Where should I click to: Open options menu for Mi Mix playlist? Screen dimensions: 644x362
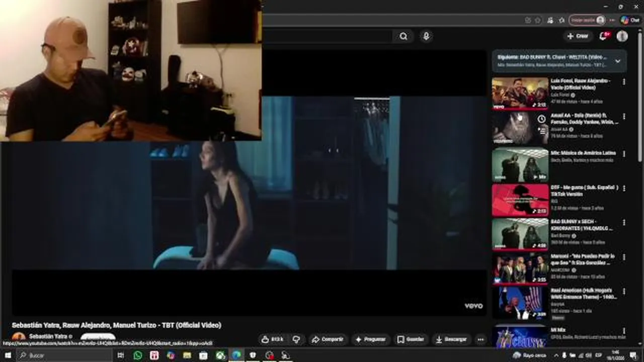coord(624,331)
